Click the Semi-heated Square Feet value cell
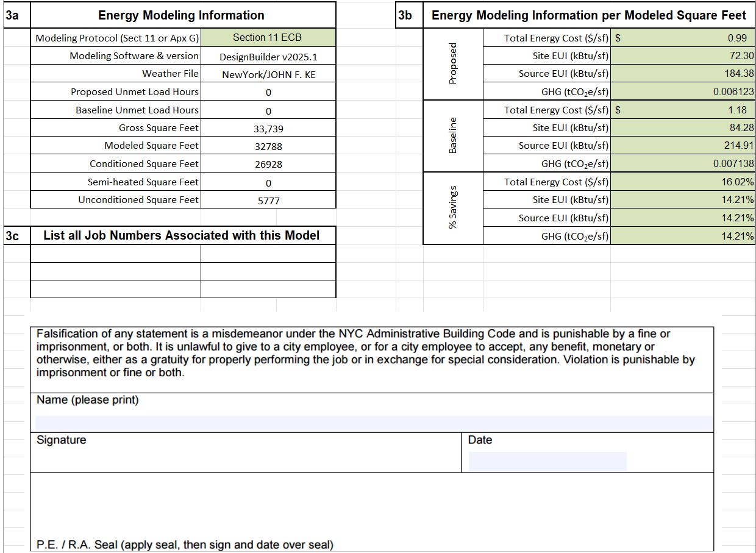756x553 pixels. tap(268, 182)
